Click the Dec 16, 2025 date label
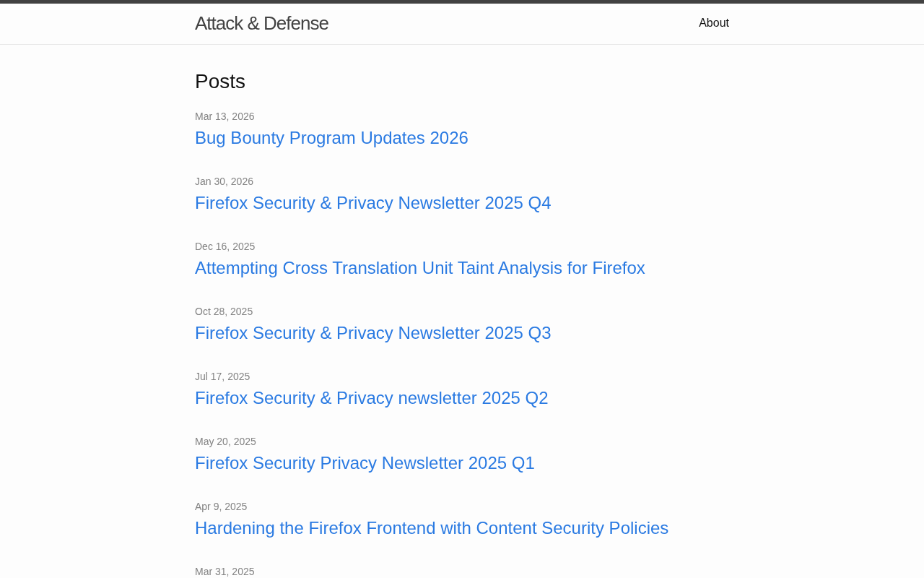924x578 pixels. (x=225, y=246)
